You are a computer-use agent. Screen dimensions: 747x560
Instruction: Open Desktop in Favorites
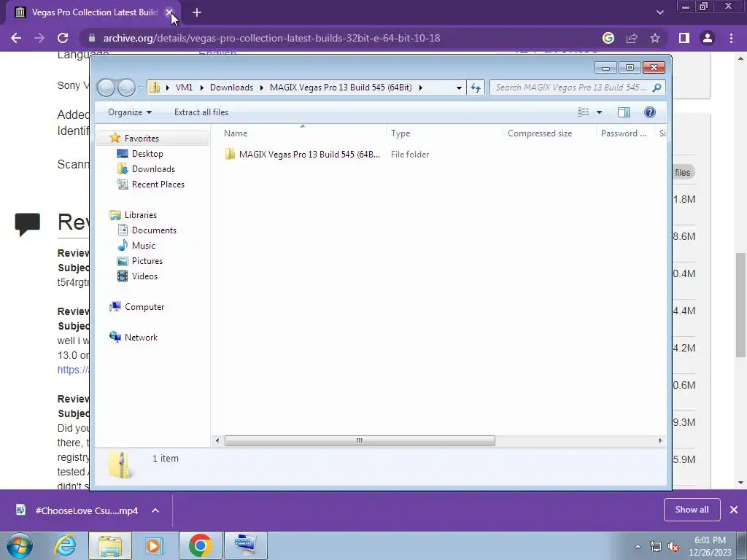(x=147, y=154)
